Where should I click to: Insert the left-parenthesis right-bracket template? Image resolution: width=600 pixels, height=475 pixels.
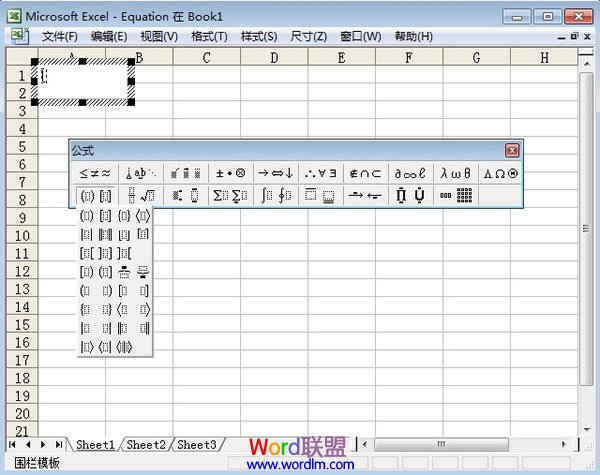tap(105, 272)
